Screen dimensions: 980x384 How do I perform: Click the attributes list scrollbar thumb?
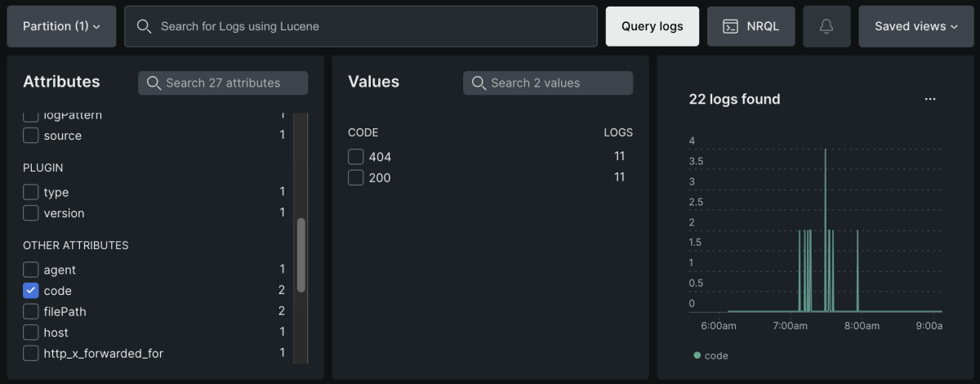click(x=301, y=255)
